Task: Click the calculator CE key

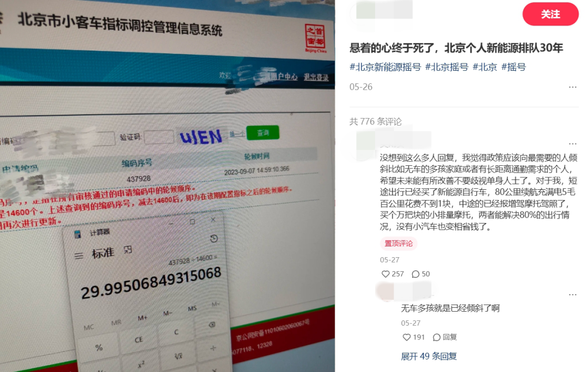Action: 139,339
